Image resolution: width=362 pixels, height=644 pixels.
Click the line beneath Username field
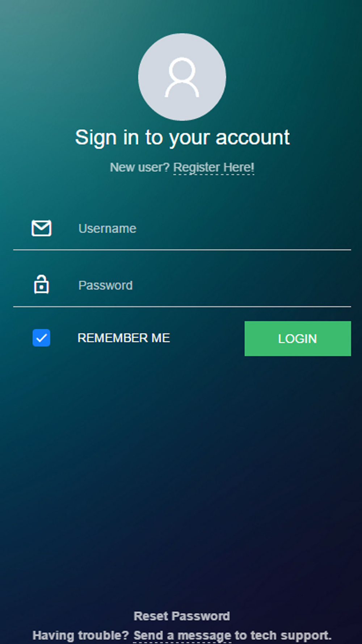click(x=182, y=250)
